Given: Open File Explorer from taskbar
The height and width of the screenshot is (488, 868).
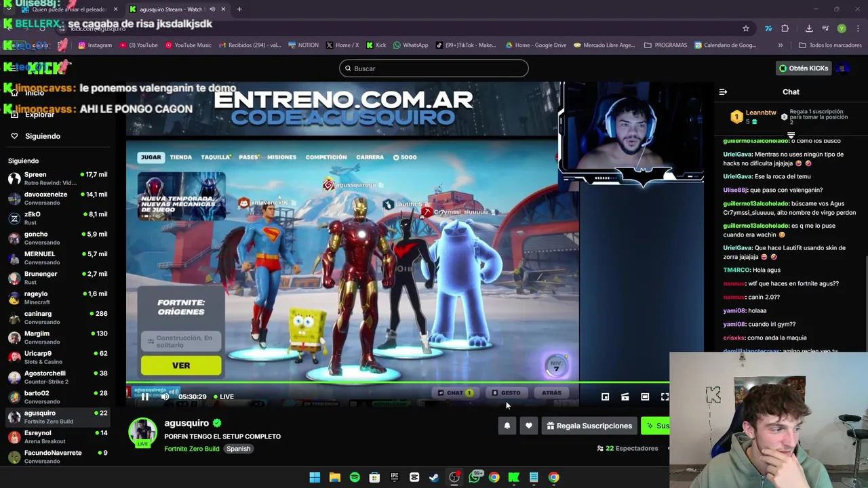Looking at the screenshot, I should point(334,477).
